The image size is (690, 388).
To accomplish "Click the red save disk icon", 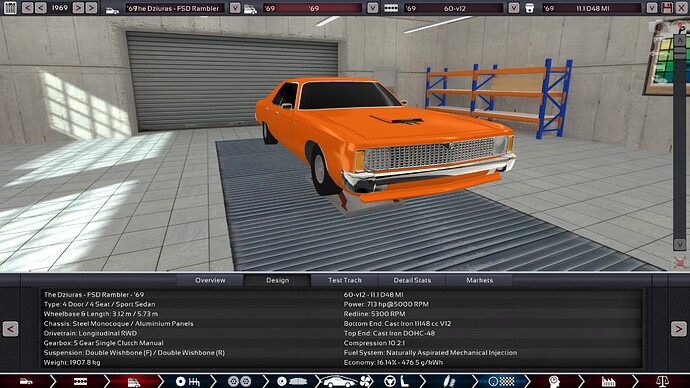I will (667, 7).
